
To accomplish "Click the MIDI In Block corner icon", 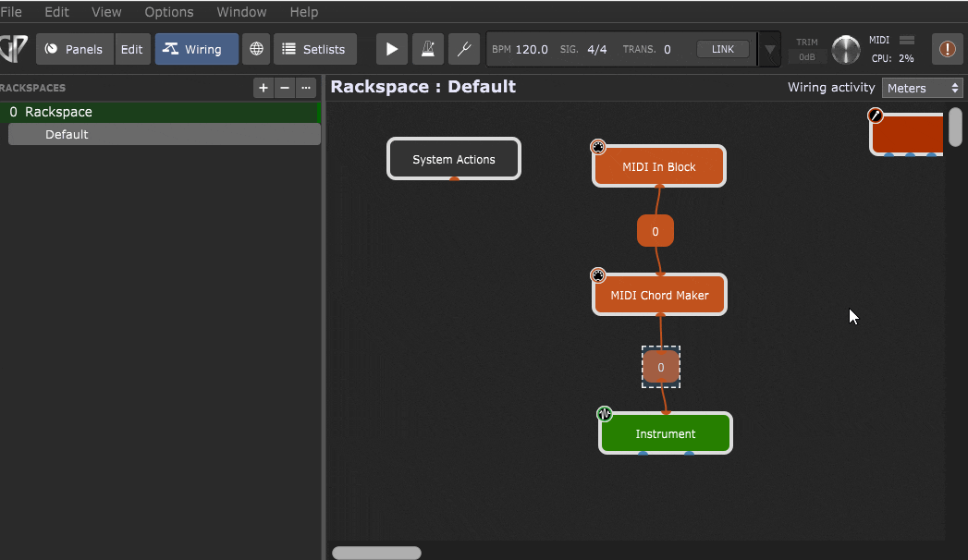I will tap(597, 147).
